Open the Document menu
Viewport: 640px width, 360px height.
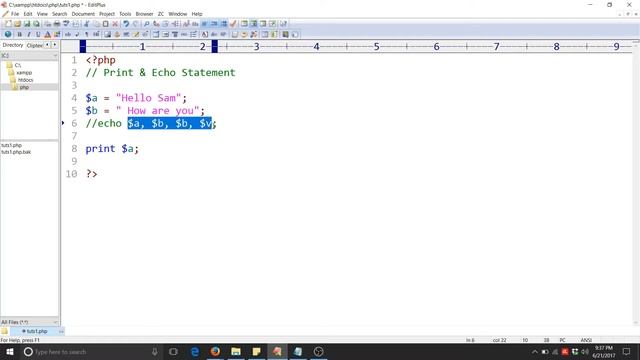point(83,14)
